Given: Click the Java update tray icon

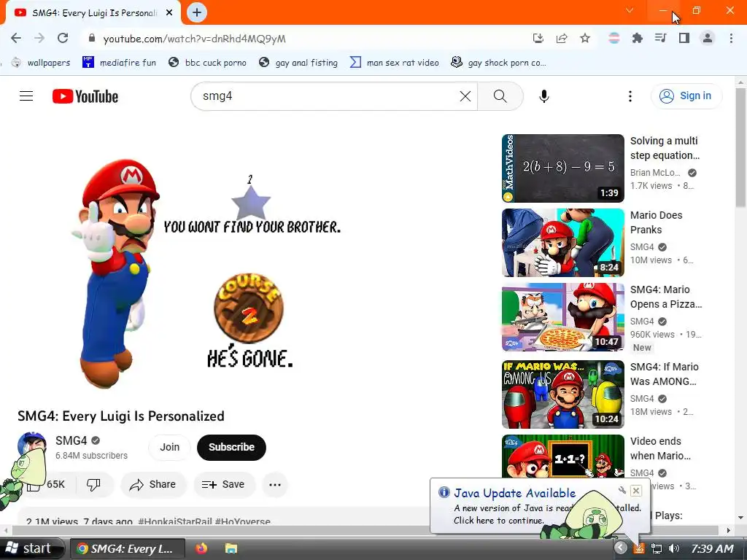Looking at the screenshot, I should coord(638,548).
